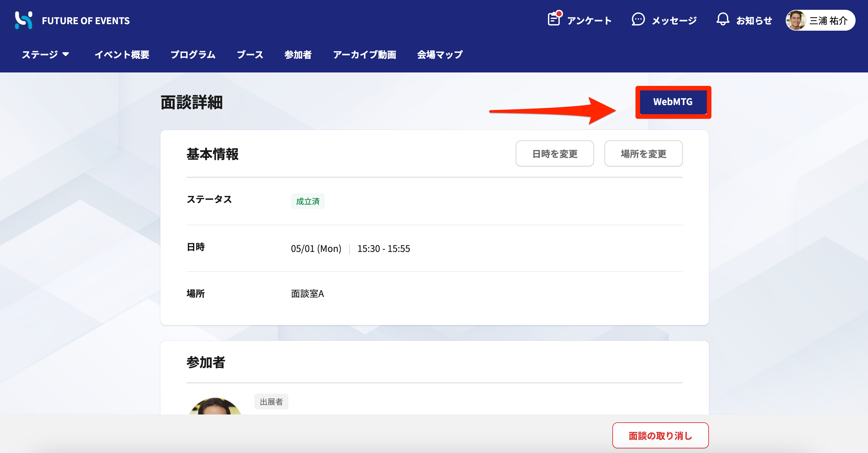Click the WebMTG button
Screen dimensions: 868x453
[x=673, y=102]
